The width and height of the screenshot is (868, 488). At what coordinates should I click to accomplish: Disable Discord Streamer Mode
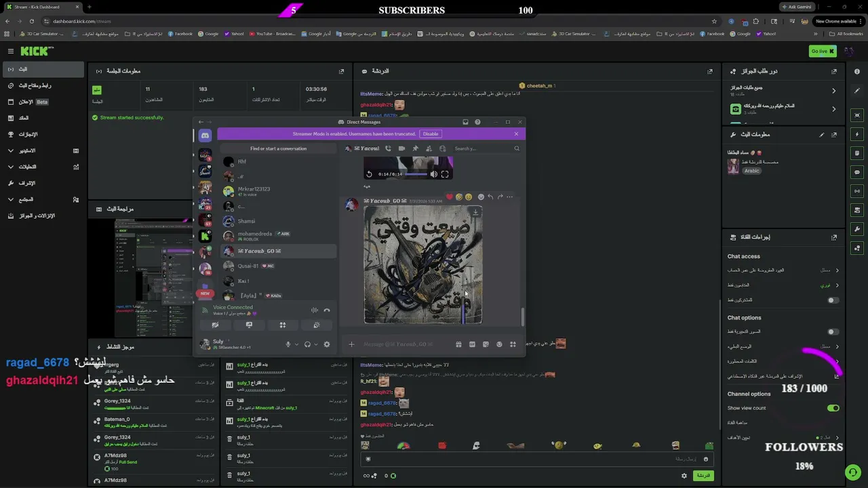coord(431,134)
